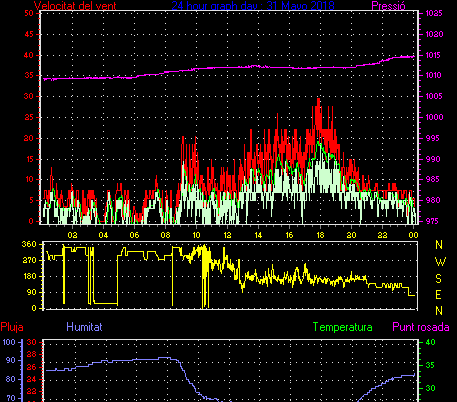Click the 02 hour time axis label
The height and width of the screenshot is (402, 457).
tap(72, 235)
